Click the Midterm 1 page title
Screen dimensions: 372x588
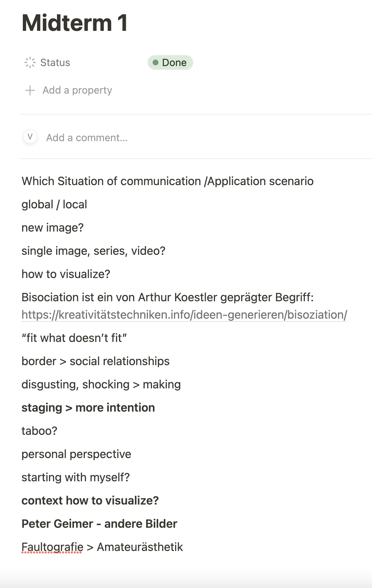pos(75,23)
